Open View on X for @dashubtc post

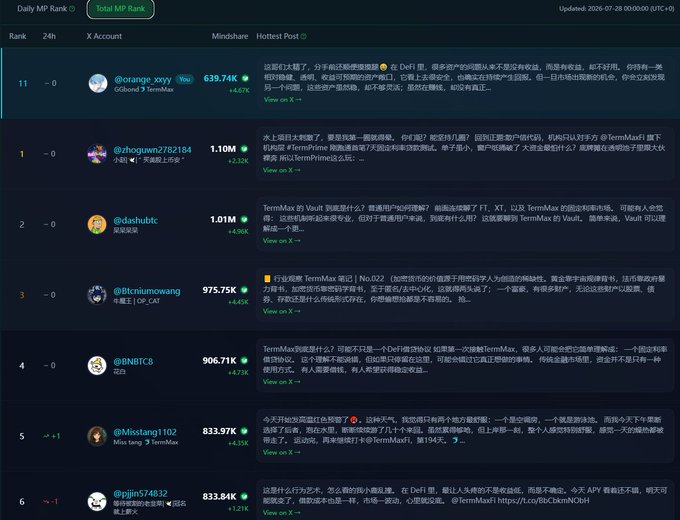point(282,241)
